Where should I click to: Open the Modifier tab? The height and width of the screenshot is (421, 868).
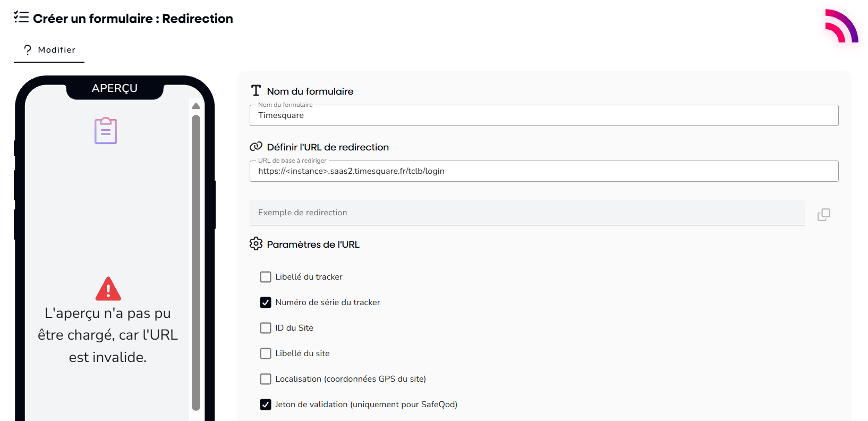point(49,50)
